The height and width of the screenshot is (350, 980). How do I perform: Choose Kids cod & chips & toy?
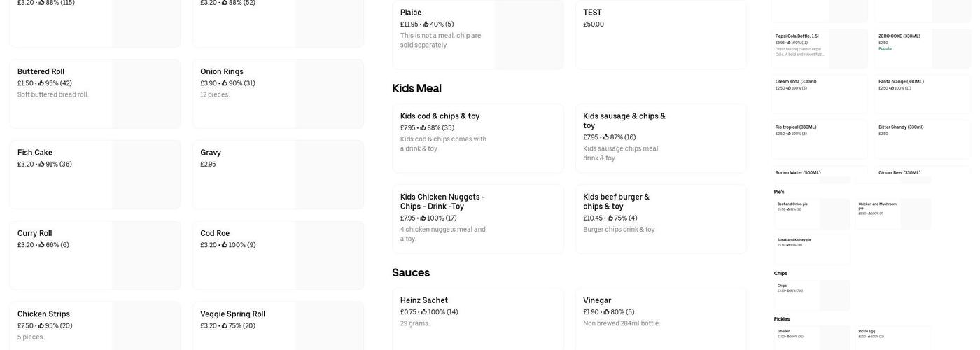pos(478,138)
